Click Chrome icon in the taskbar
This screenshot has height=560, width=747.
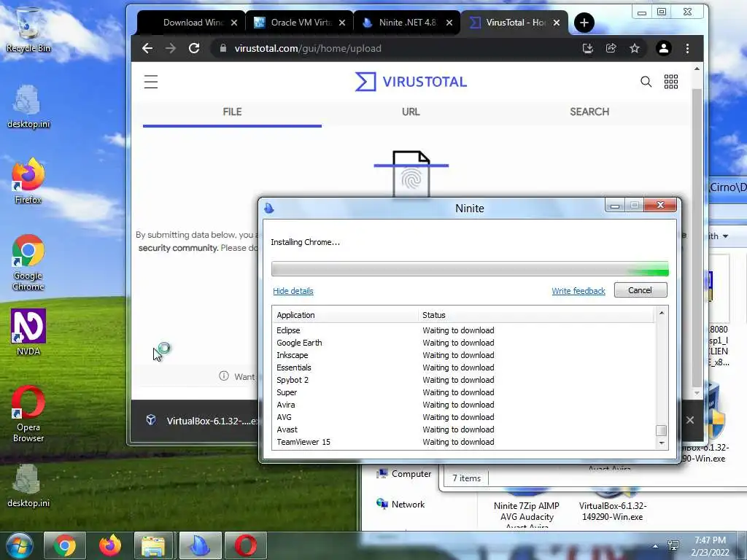65,545
